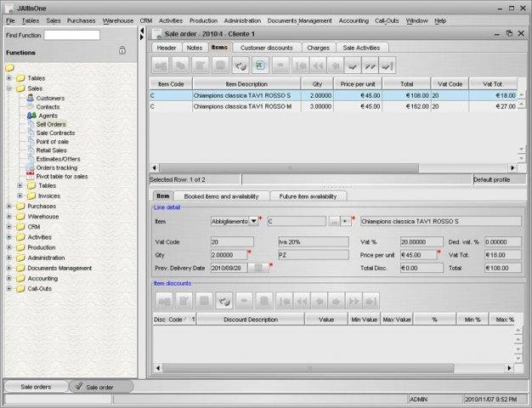Collapse the Sales folder in tree
Viewport: 532px width, 408px height.
pos(8,88)
